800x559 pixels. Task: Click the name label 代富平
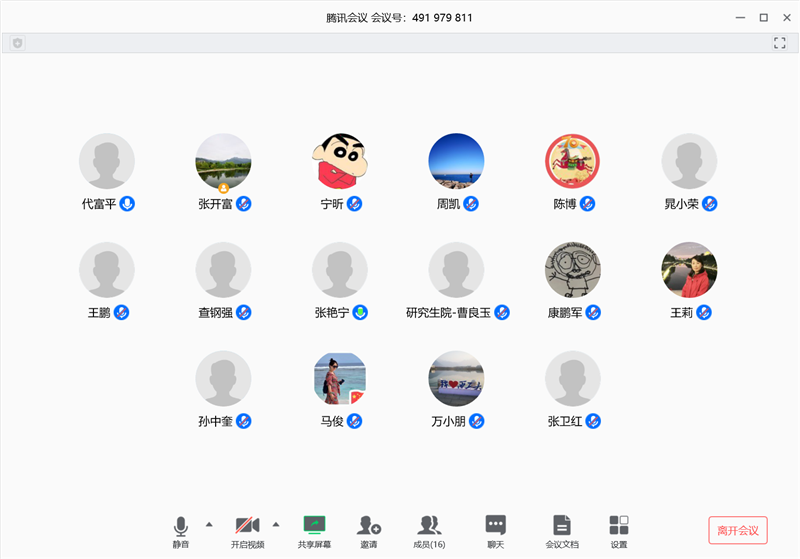[99, 204]
